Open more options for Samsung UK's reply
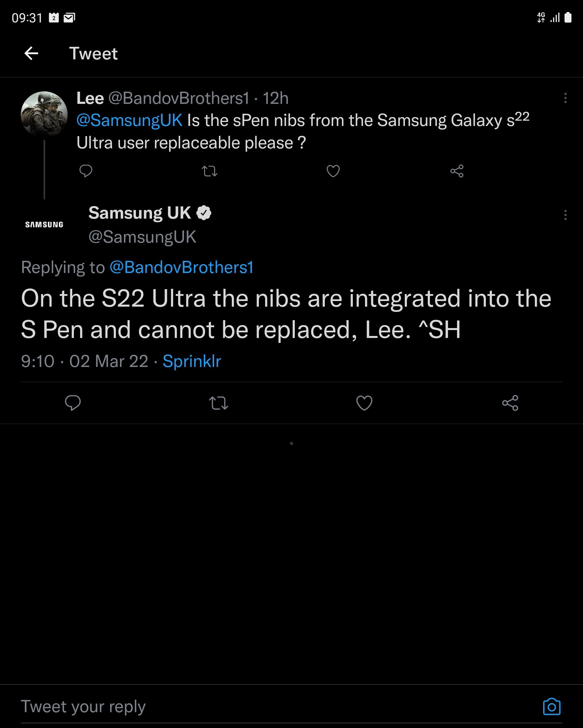The image size is (583, 728). point(565,215)
